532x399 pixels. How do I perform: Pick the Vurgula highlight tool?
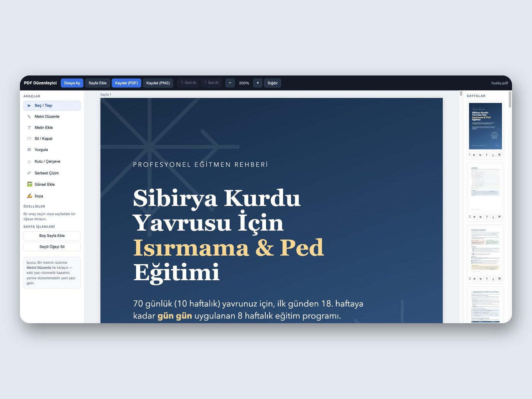pos(52,150)
